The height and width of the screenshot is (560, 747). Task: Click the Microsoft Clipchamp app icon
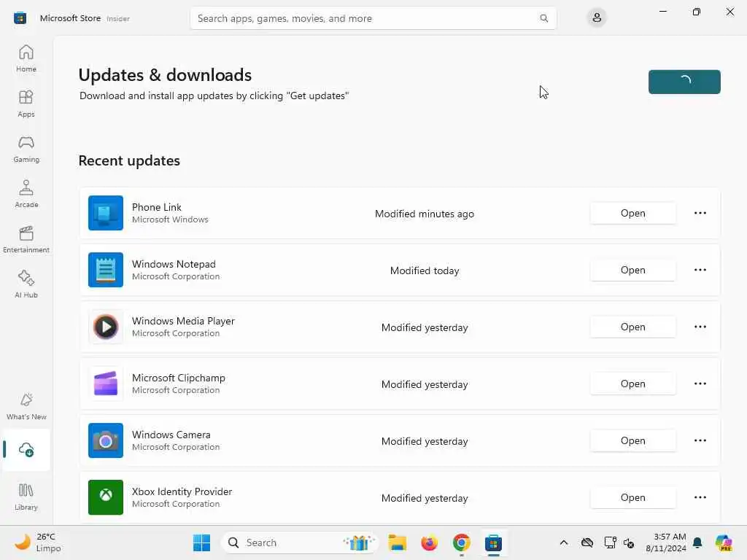(x=106, y=384)
